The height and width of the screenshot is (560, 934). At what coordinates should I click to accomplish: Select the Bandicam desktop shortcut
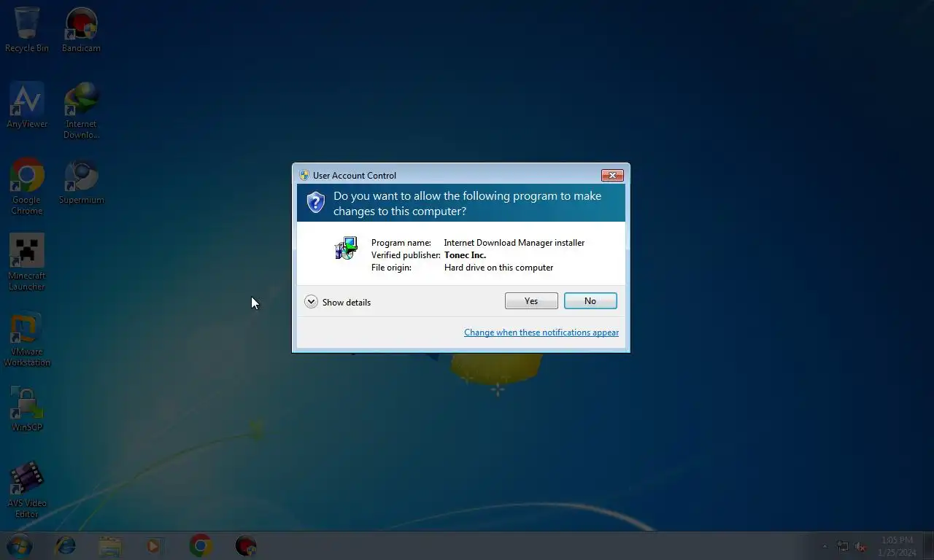point(81,30)
